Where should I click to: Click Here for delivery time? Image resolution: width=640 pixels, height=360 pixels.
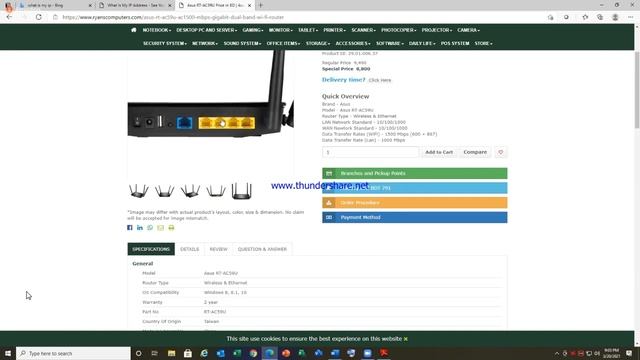[380, 80]
